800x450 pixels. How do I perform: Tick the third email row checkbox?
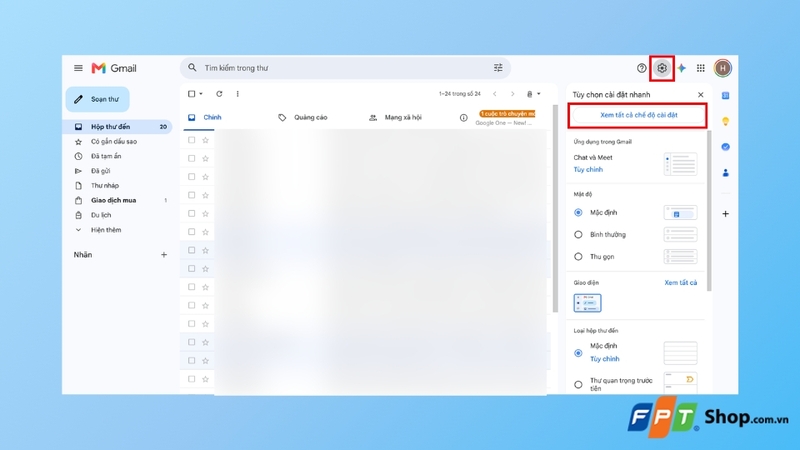[x=191, y=177]
